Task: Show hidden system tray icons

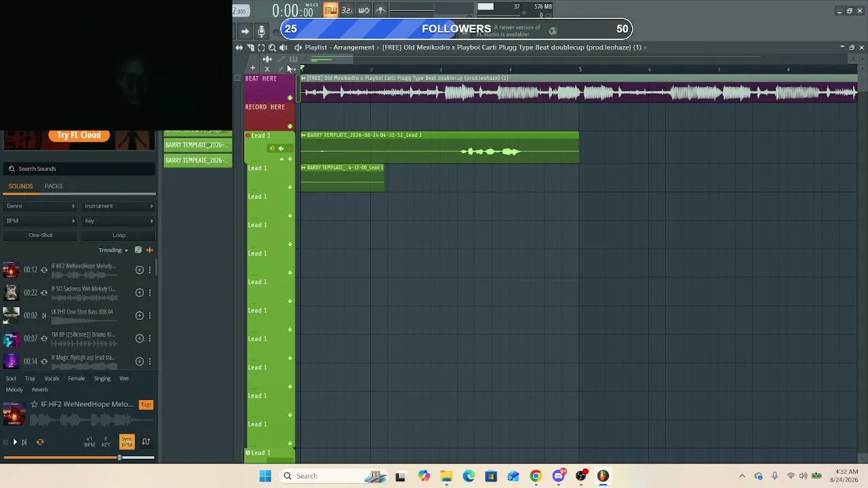Action: (x=742, y=476)
